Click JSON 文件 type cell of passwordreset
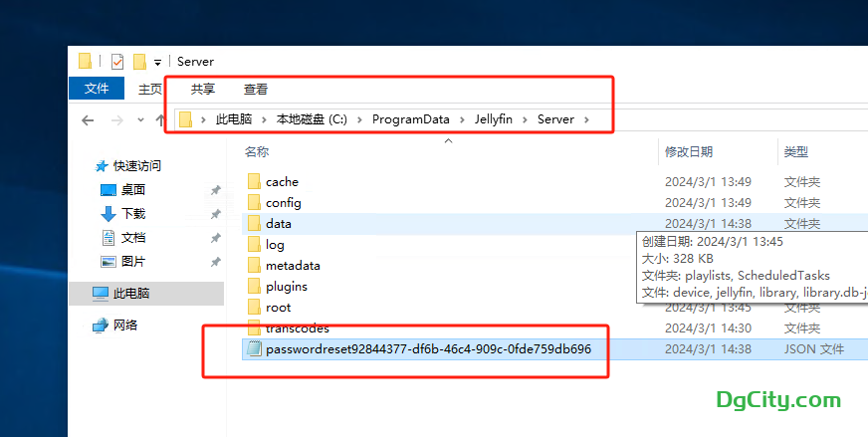 pos(814,349)
